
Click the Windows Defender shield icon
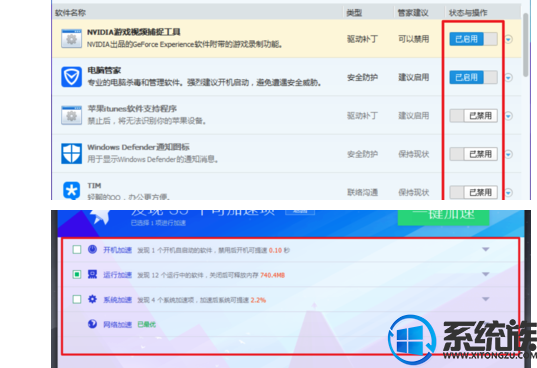coord(71,154)
